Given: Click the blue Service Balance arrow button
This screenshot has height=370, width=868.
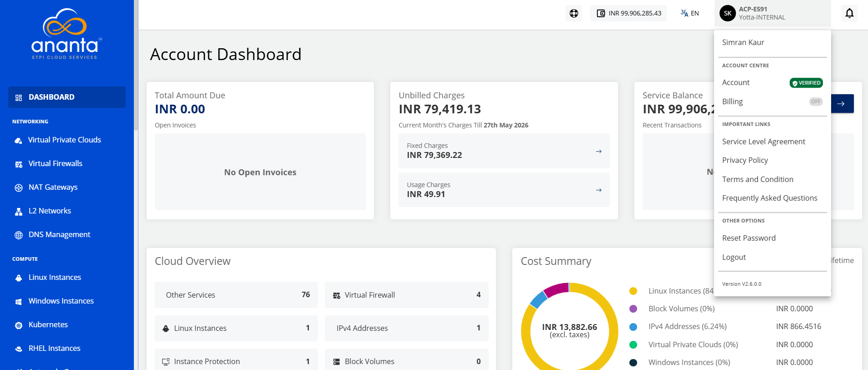Looking at the screenshot, I should click(x=842, y=104).
